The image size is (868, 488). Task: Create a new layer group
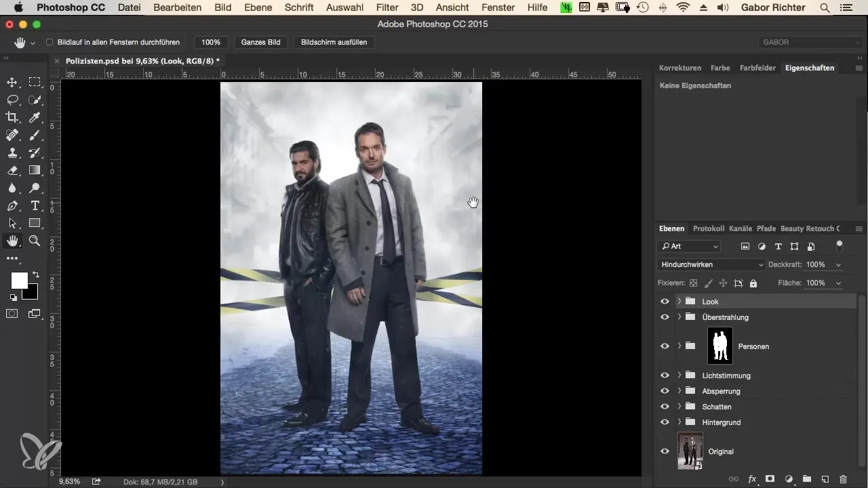point(807,479)
